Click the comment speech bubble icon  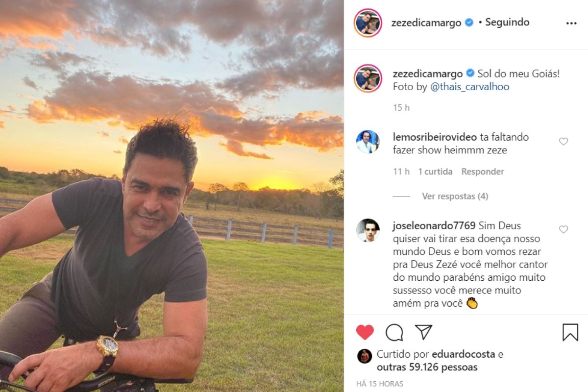(394, 332)
